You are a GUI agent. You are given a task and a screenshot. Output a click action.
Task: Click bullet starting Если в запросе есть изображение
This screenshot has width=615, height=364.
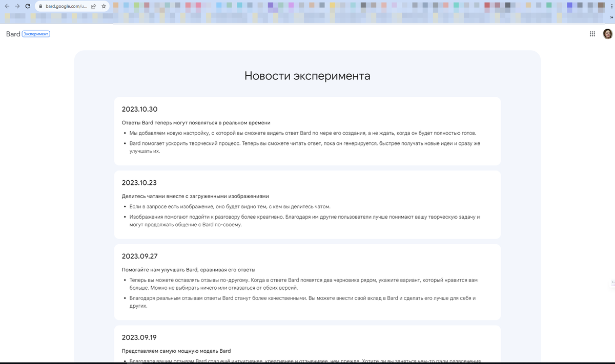230,207
